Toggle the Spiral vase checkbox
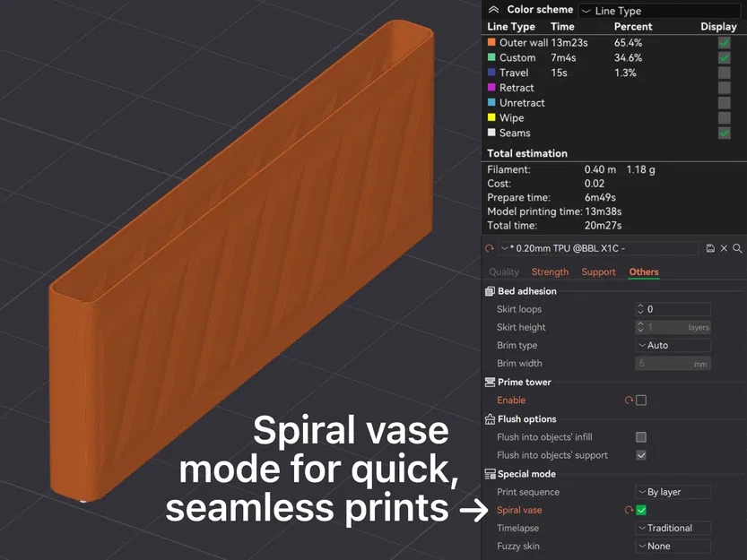 point(641,510)
